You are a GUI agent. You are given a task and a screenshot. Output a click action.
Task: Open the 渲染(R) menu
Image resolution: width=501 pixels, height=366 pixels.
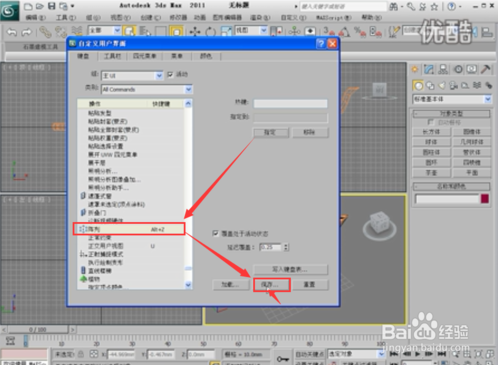click(260, 18)
